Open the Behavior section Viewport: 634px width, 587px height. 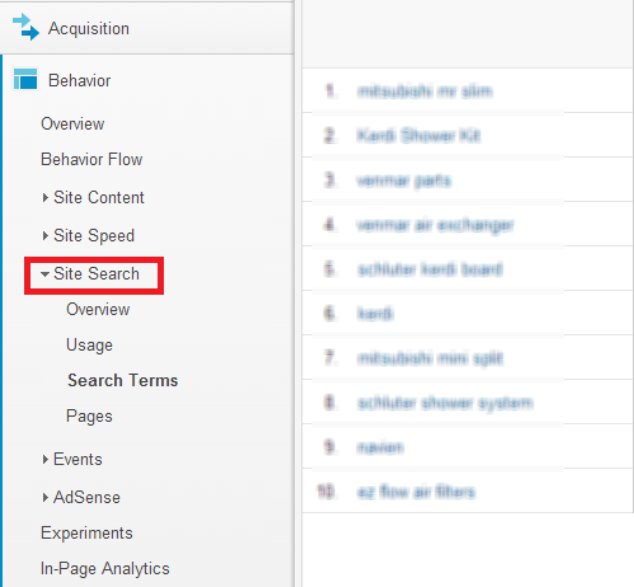click(x=79, y=80)
